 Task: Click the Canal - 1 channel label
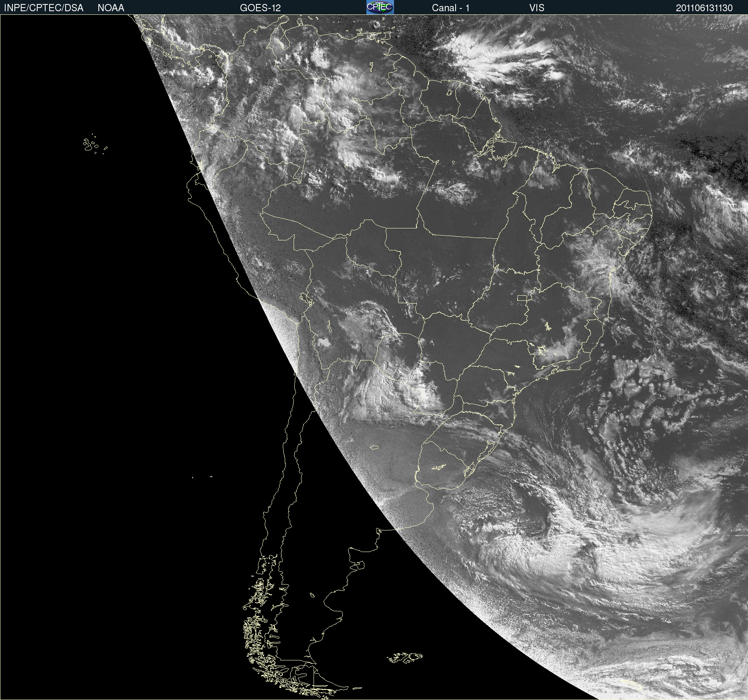[450, 8]
